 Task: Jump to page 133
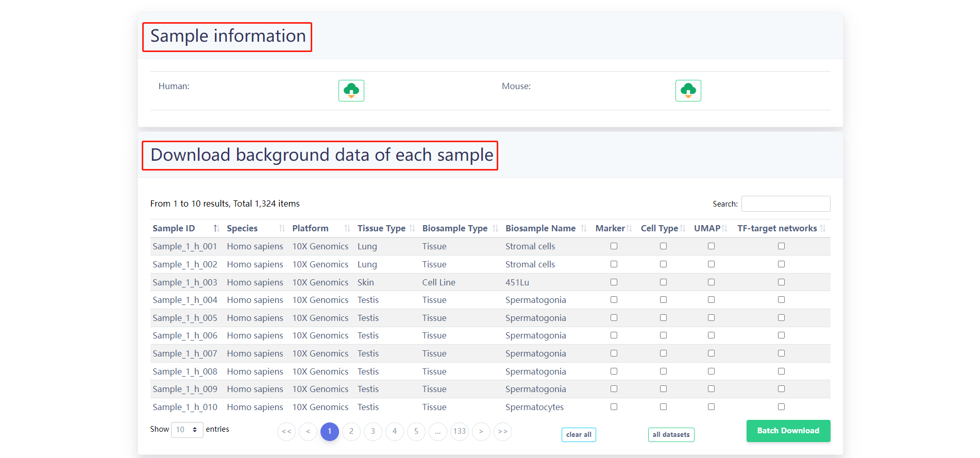click(460, 432)
